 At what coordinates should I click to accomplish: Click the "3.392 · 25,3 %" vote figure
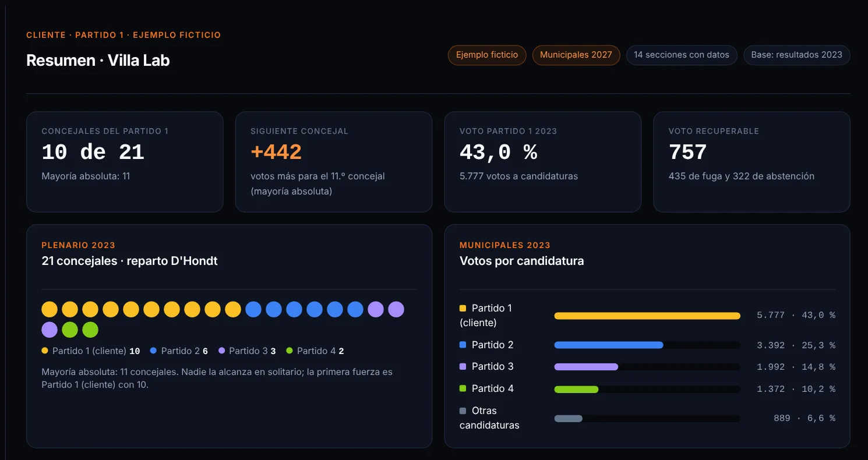click(796, 345)
